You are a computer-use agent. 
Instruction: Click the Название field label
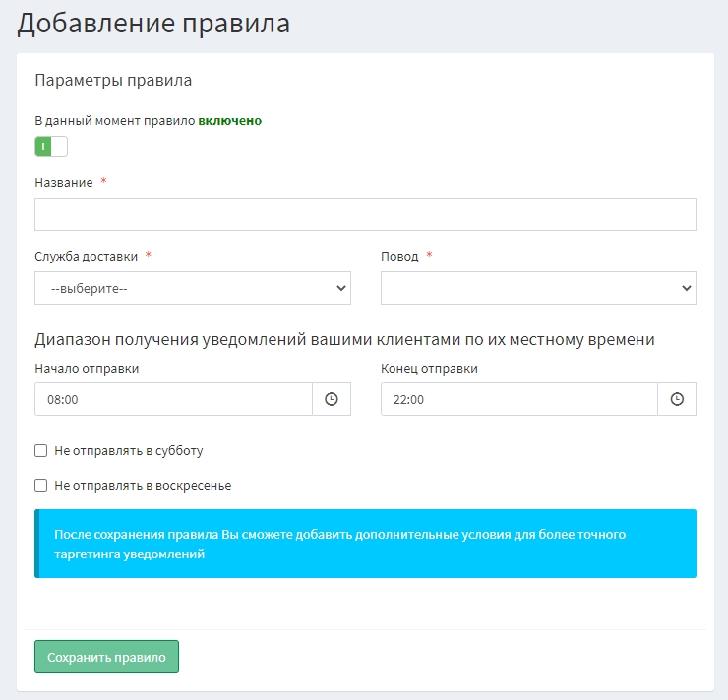pos(64,183)
